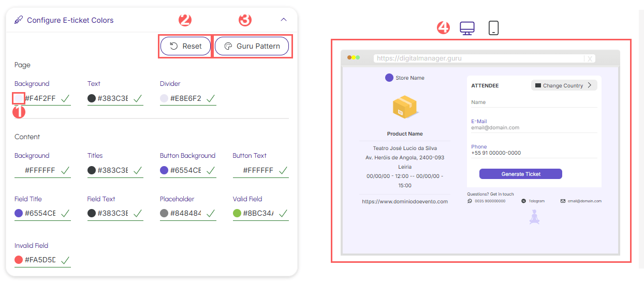Edit Page Background hex value #F4F2FF
Viewport: 644px width, 283px height.
click(x=40, y=98)
